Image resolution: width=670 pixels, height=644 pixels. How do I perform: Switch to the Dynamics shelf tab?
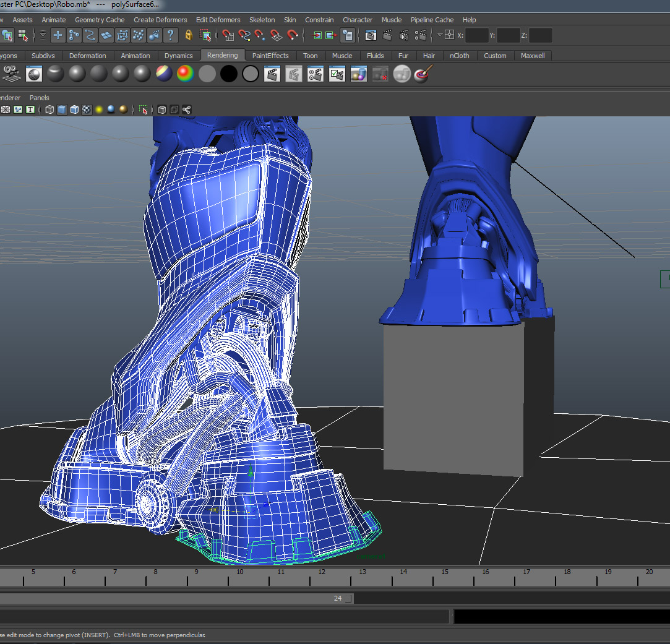coord(179,56)
